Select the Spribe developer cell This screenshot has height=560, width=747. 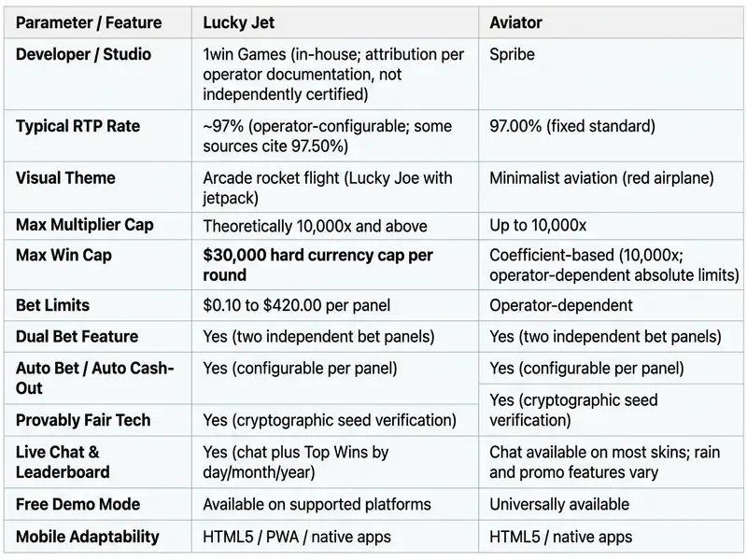pyautogui.click(x=611, y=75)
